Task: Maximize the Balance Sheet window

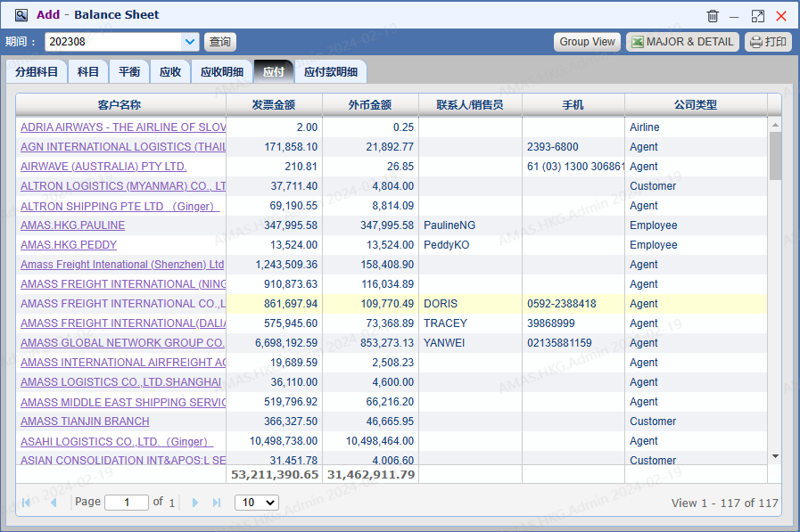Action: pyautogui.click(x=758, y=16)
